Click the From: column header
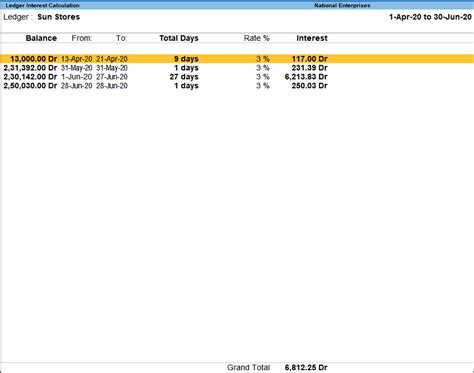This screenshot has width=474, height=373. [82, 38]
